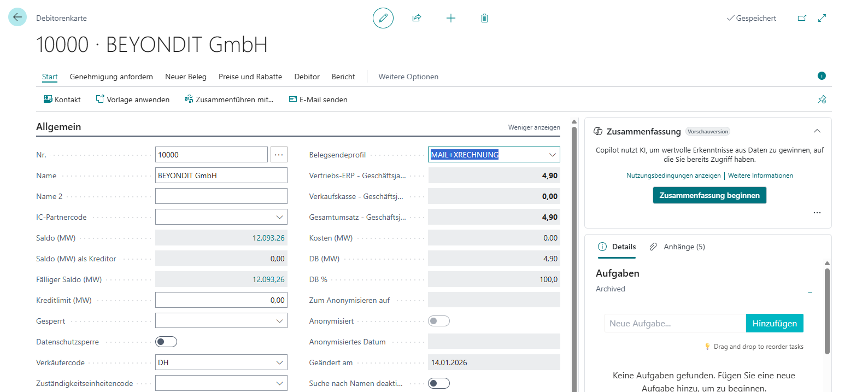
Task: Open the Gesperrt dropdown
Action: tap(280, 321)
